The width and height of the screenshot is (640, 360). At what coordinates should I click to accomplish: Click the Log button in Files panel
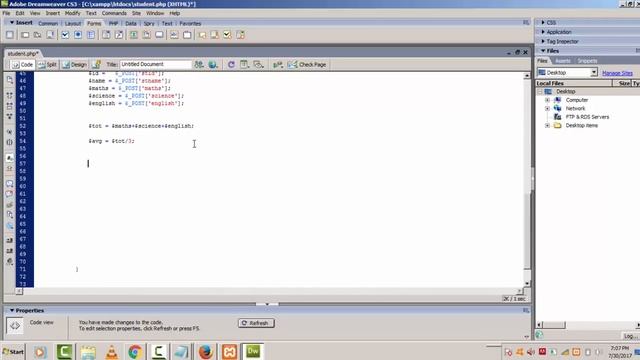point(630,336)
